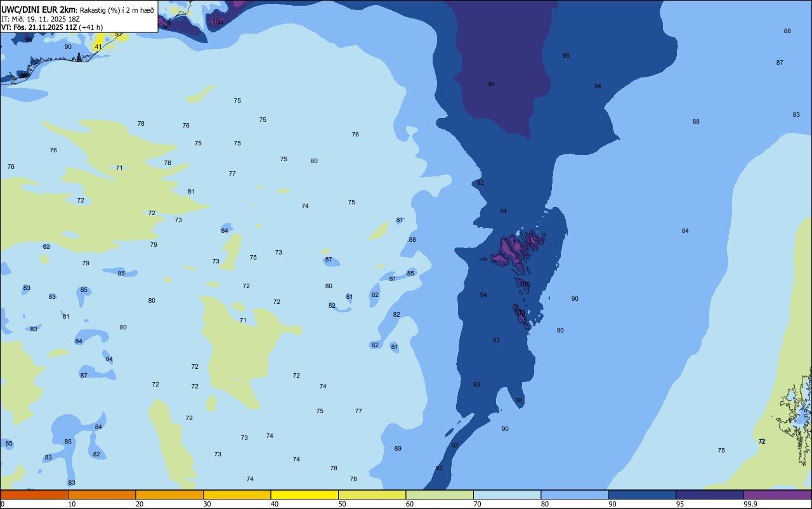Click the '89' humidity value on the map

tap(398, 449)
